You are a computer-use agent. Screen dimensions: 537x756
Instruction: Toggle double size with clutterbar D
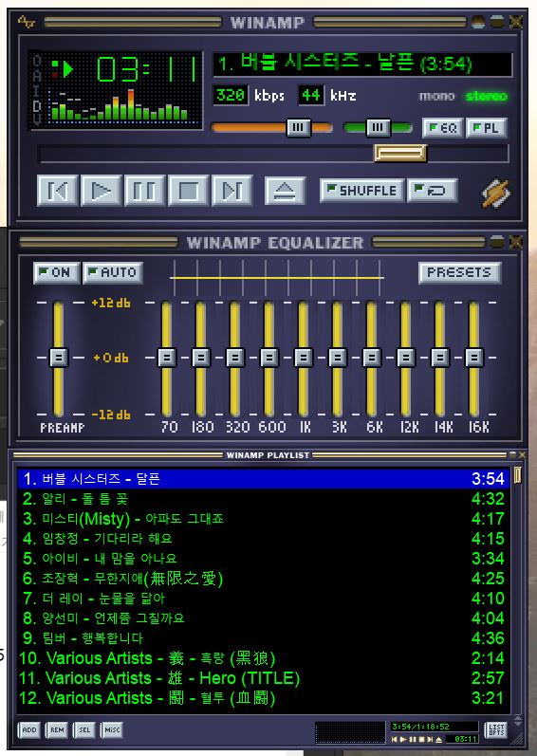[37, 105]
